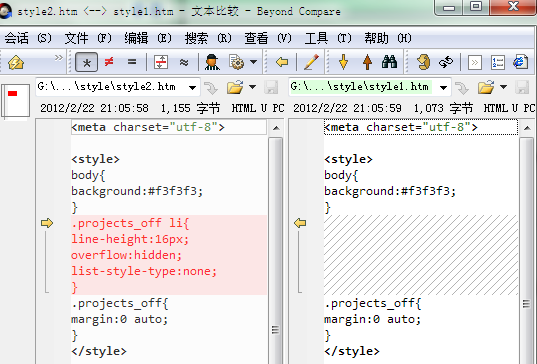Toggle Show Context around differences
Image resolution: width=537 pixels, height=364 pixels.
(x=161, y=62)
